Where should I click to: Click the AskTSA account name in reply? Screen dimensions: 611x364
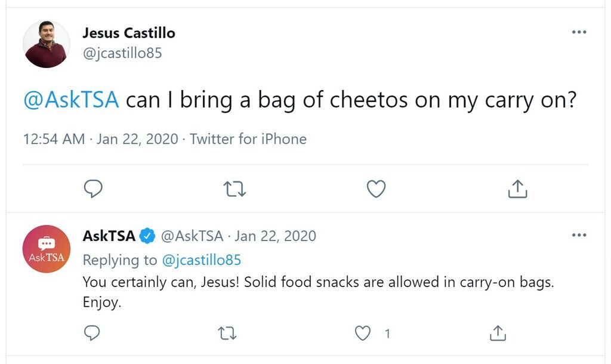(109, 236)
